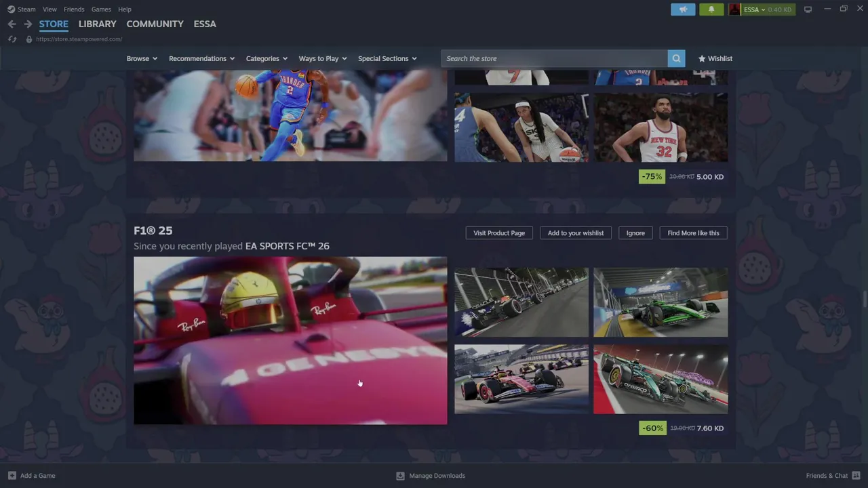The image size is (868, 488).
Task: Click Find More like this button
Action: pyautogui.click(x=693, y=233)
